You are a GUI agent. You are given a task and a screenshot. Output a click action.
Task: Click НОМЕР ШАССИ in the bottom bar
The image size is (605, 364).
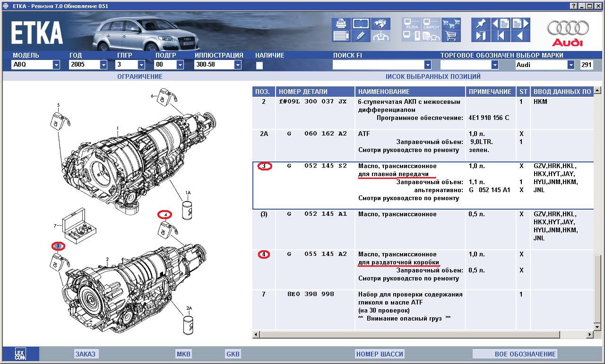(x=380, y=354)
